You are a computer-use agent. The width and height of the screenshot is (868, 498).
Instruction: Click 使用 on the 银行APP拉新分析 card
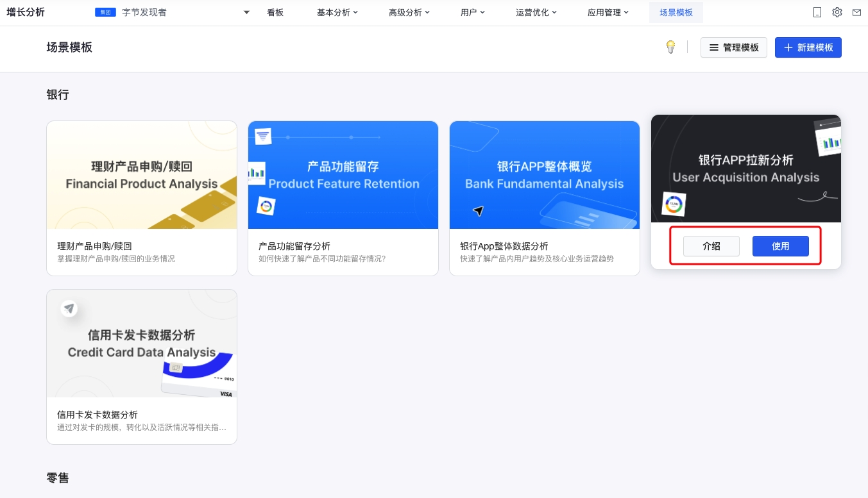781,246
